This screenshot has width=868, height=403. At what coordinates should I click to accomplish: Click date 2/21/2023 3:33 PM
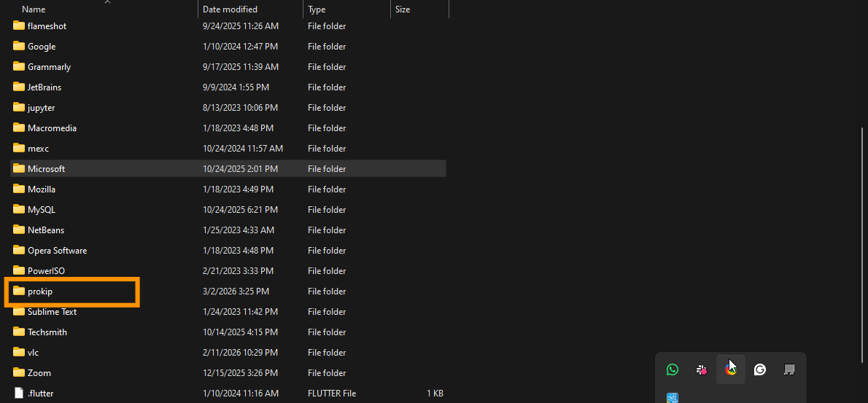coord(238,271)
